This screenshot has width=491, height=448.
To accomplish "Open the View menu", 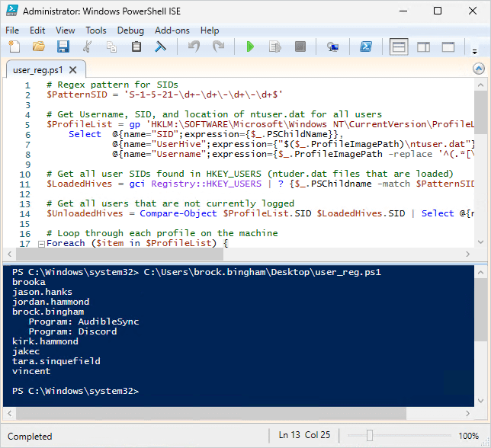I will click(x=65, y=30).
